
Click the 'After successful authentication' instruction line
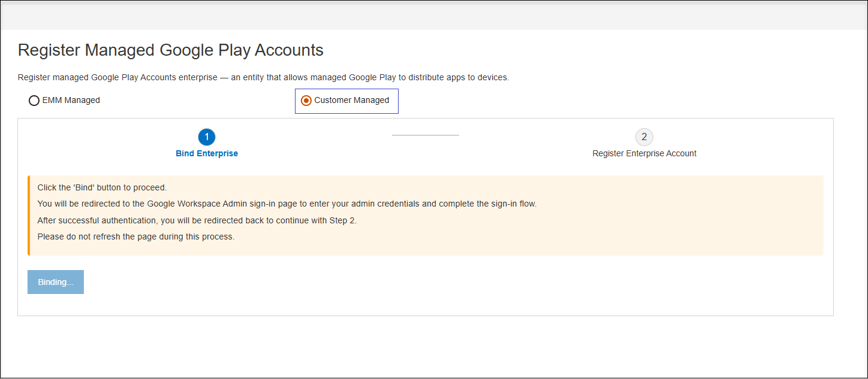tap(197, 220)
